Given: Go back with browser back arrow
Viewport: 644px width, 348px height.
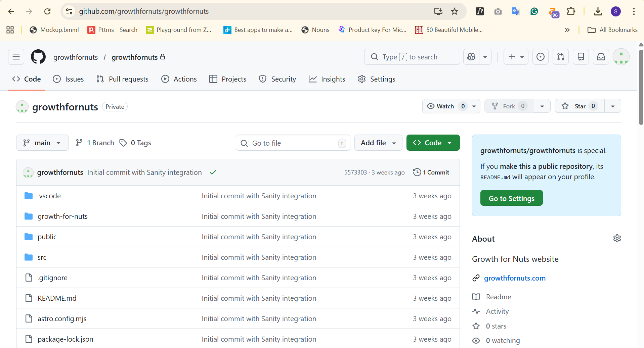Looking at the screenshot, I should coord(11,11).
